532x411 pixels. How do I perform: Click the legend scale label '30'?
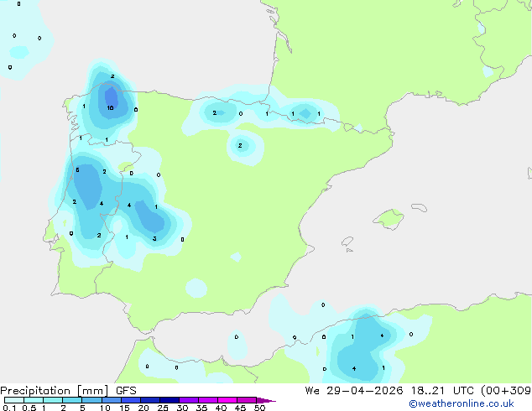[183, 408]
